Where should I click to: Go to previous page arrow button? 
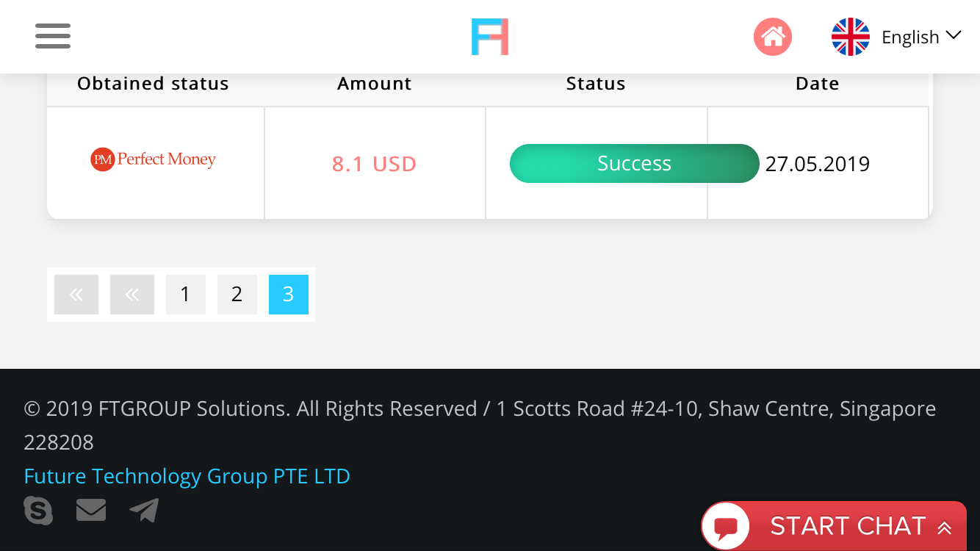tap(132, 295)
